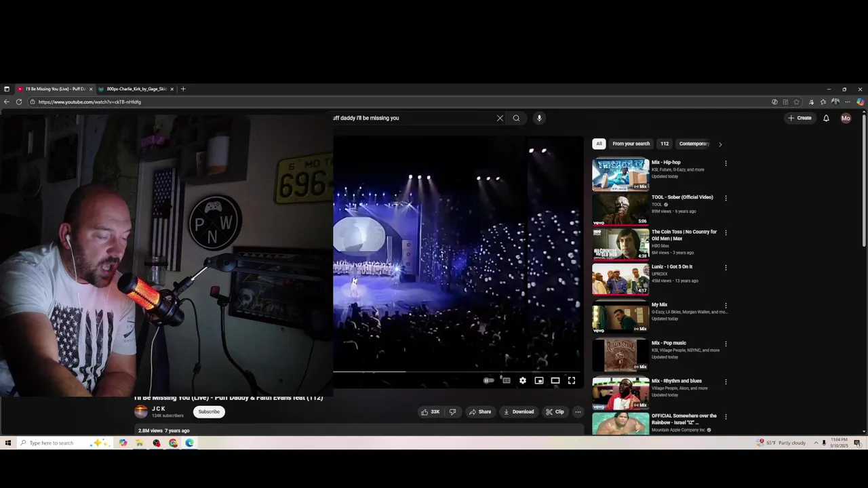Image resolution: width=868 pixels, height=488 pixels.
Task: Create a Clip of the video
Action: [x=555, y=411]
